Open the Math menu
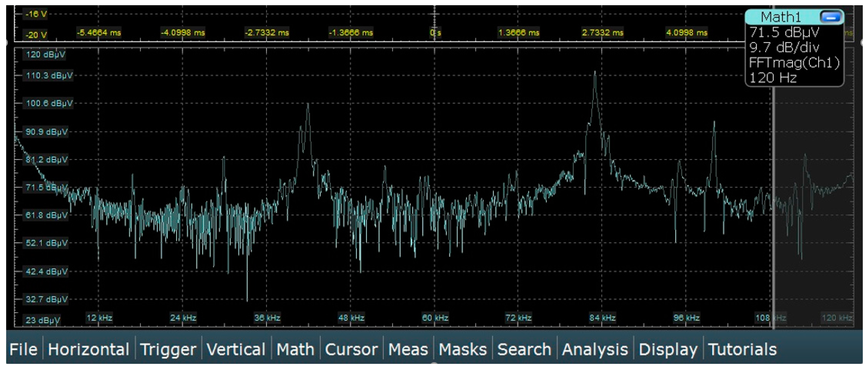 pyautogui.click(x=295, y=349)
